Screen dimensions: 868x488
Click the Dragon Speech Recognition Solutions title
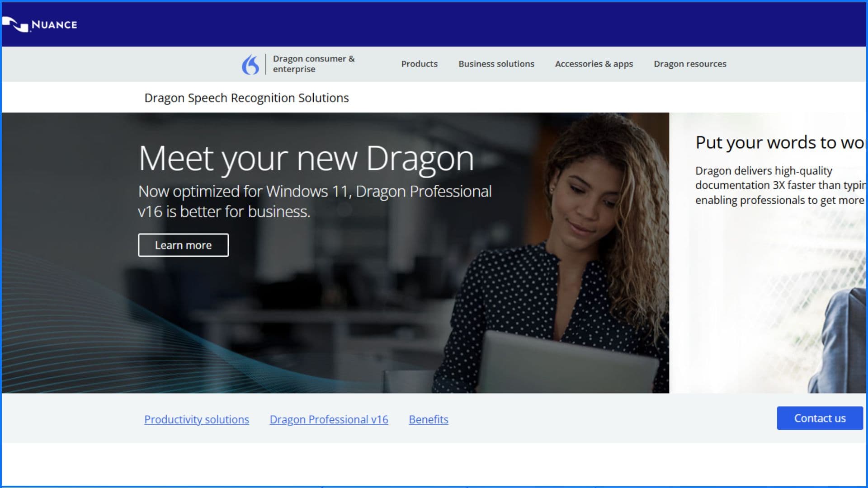[246, 98]
